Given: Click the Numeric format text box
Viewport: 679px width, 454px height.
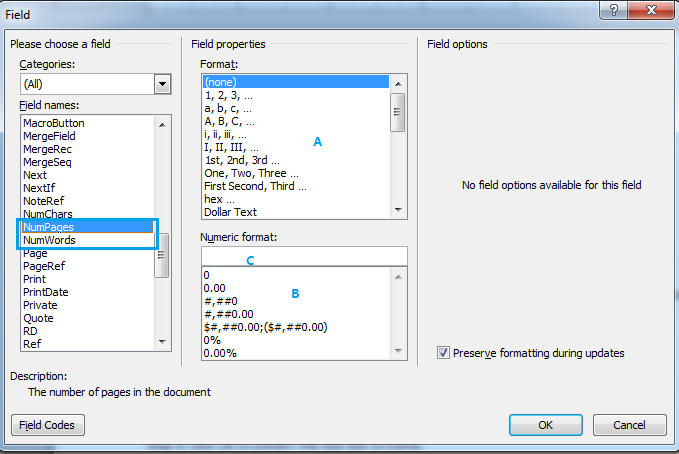Looking at the screenshot, I should [x=303, y=256].
